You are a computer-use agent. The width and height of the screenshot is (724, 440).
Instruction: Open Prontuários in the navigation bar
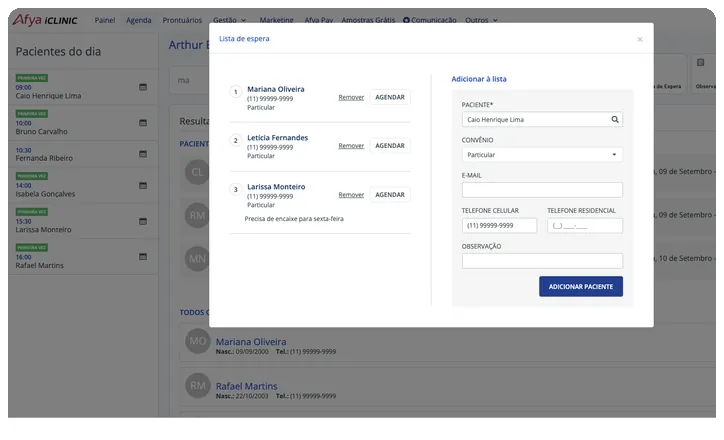pos(182,20)
